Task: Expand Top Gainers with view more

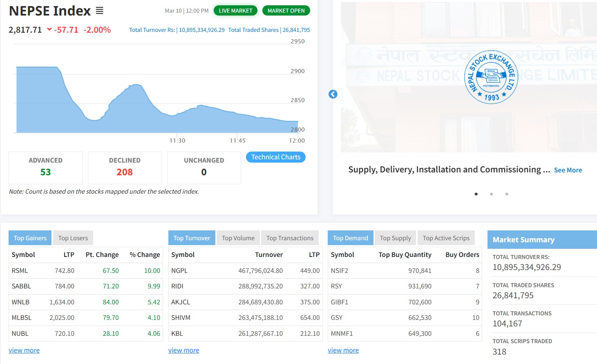Action: coord(24,351)
